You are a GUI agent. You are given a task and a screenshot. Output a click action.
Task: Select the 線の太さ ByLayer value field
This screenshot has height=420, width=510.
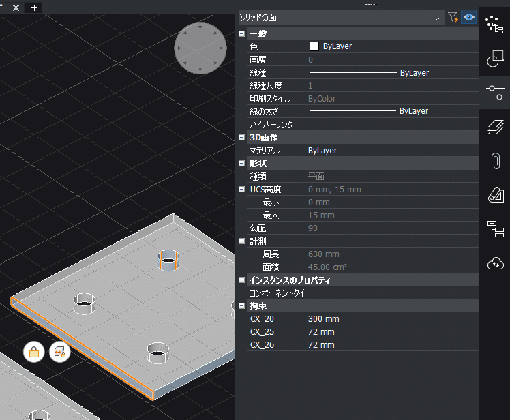(x=391, y=111)
